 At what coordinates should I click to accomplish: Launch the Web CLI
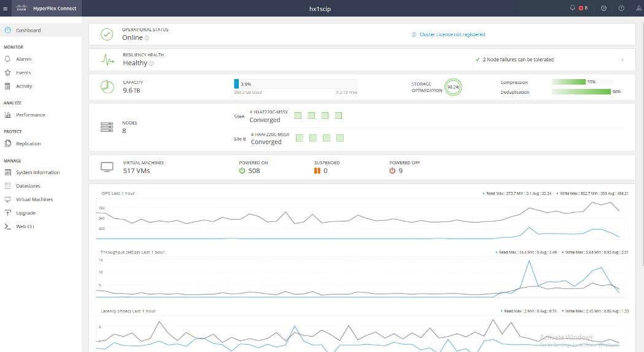click(x=25, y=227)
